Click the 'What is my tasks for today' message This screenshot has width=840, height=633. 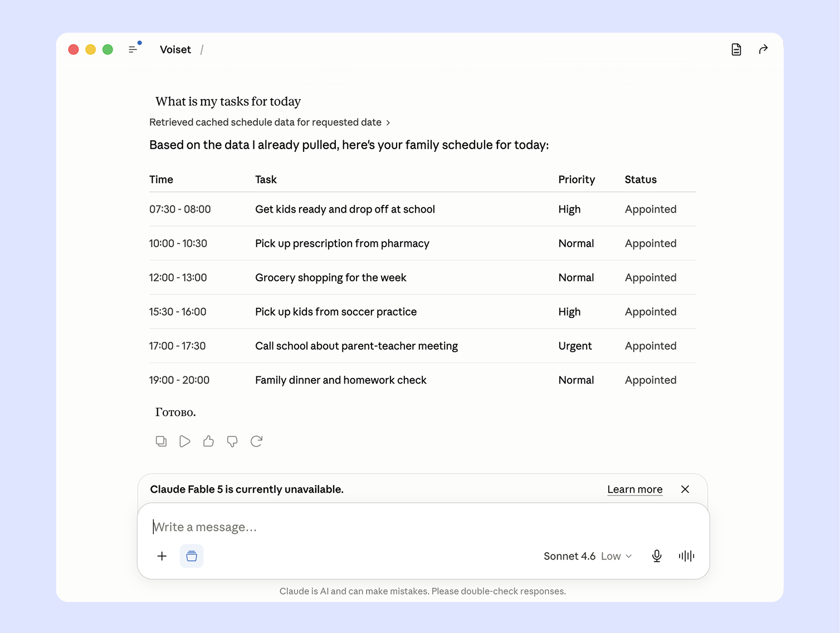coord(228,101)
